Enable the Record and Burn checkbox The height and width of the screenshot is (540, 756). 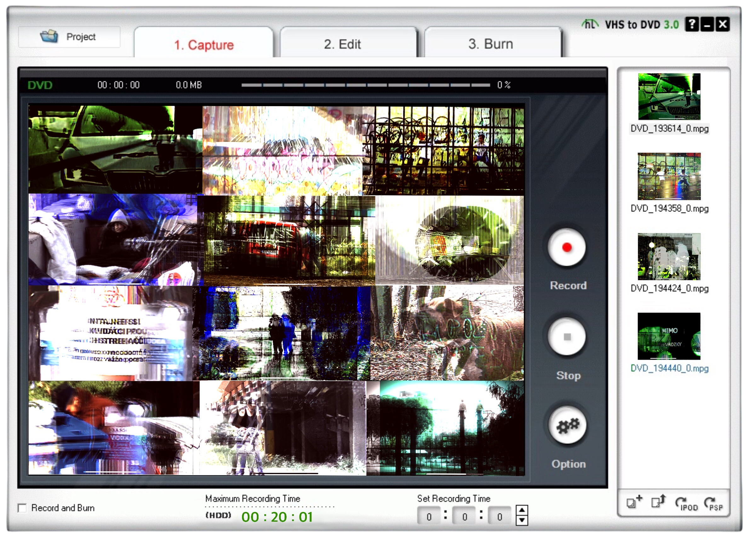(x=22, y=508)
